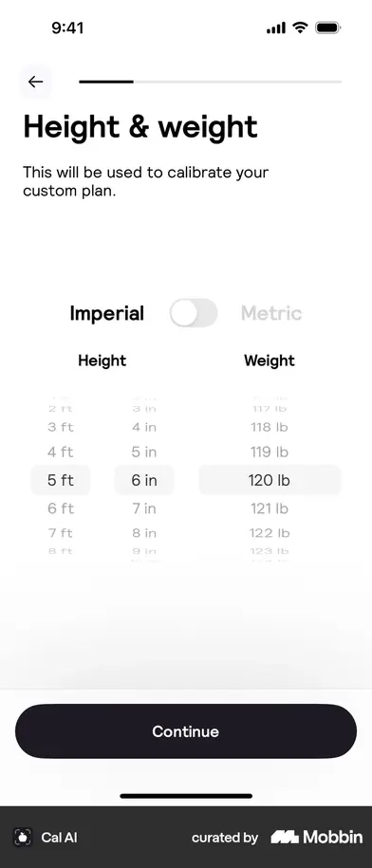
Task: Tap the Continue button
Action: [186, 731]
